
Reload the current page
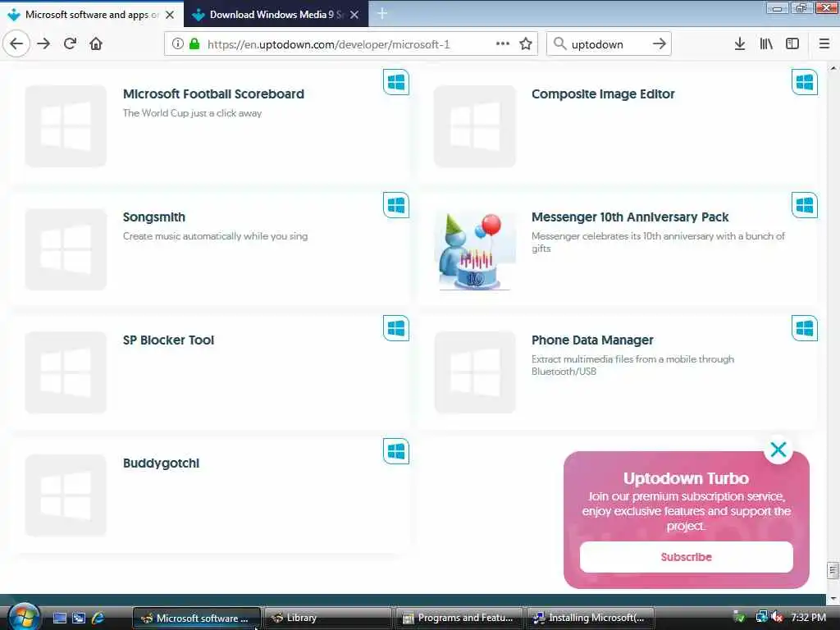click(x=70, y=44)
